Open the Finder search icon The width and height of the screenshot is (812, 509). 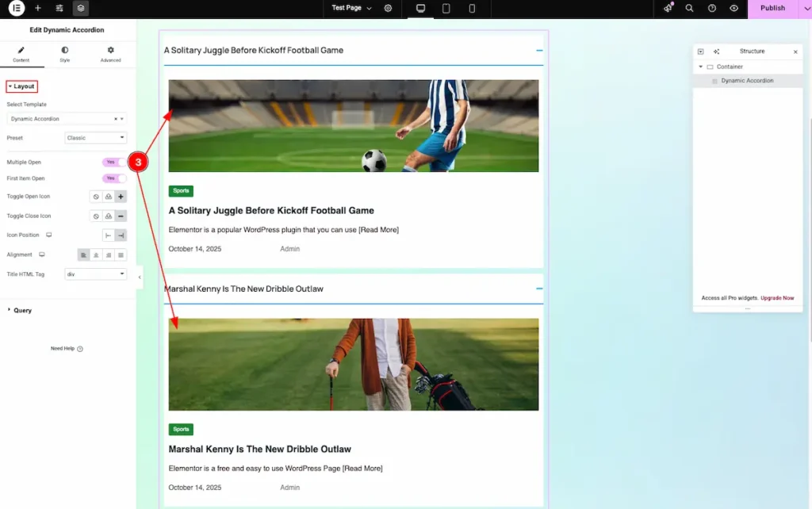689,8
